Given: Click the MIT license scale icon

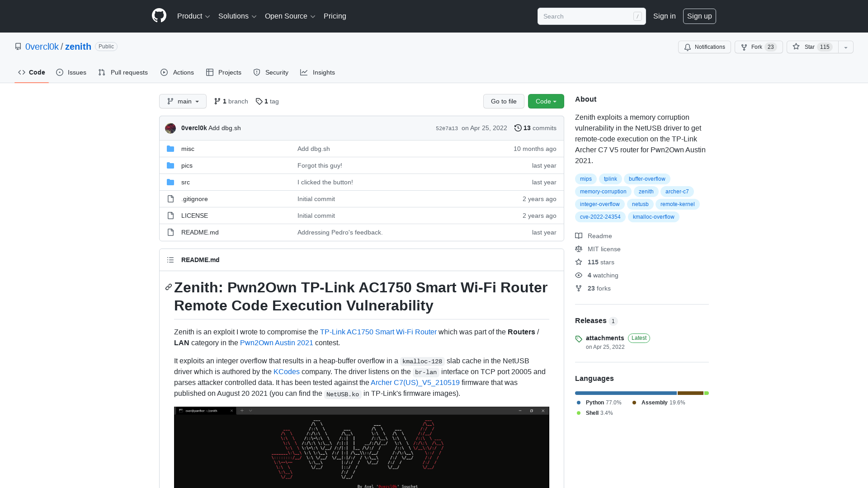Looking at the screenshot, I should point(579,249).
